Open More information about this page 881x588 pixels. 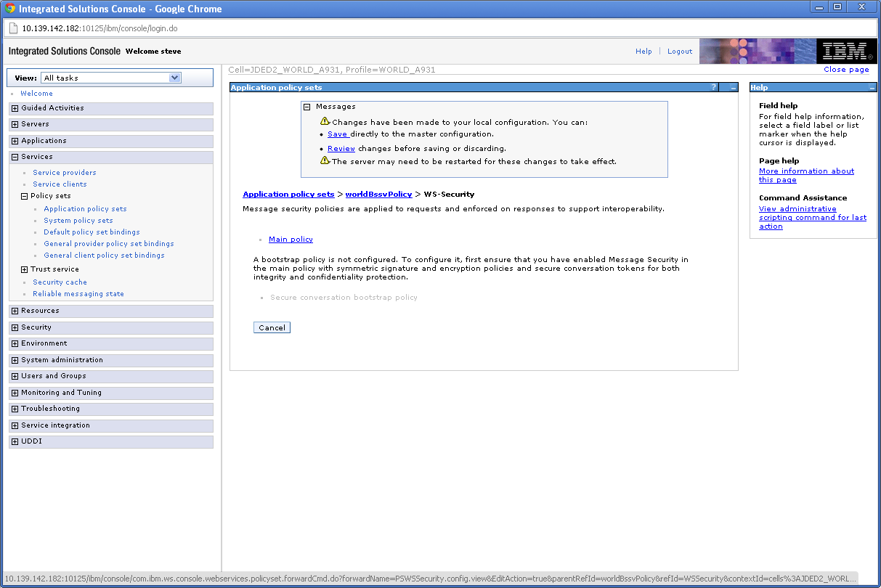click(806, 176)
